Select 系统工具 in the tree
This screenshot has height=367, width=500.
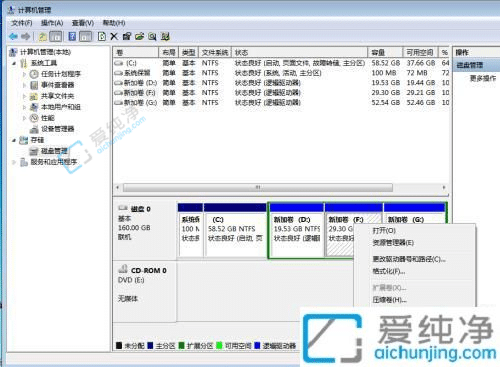tap(44, 63)
